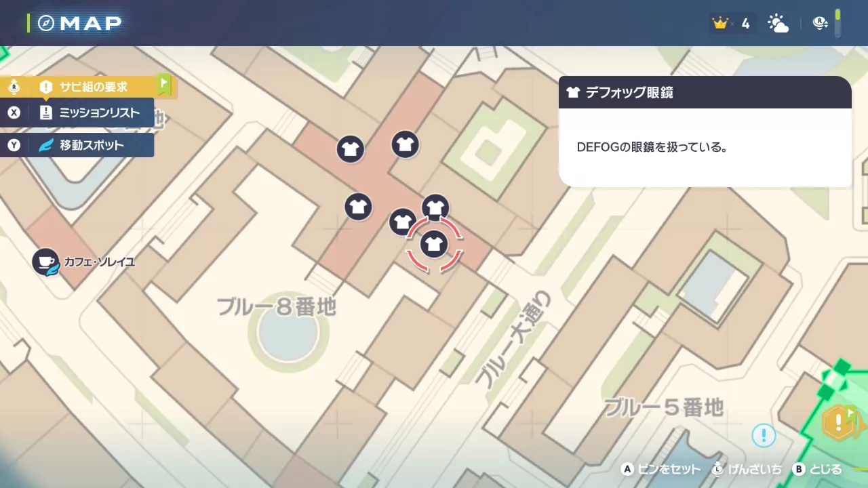Screen dimensions: 868x488
Task: Click the shirt shop icon beside ブルー8番地
Action: pos(359,207)
